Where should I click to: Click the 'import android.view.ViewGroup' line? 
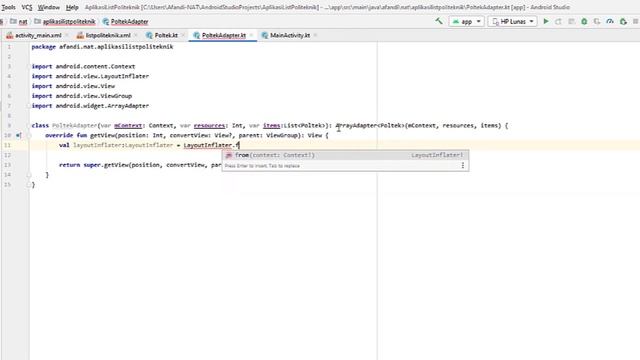[82, 96]
